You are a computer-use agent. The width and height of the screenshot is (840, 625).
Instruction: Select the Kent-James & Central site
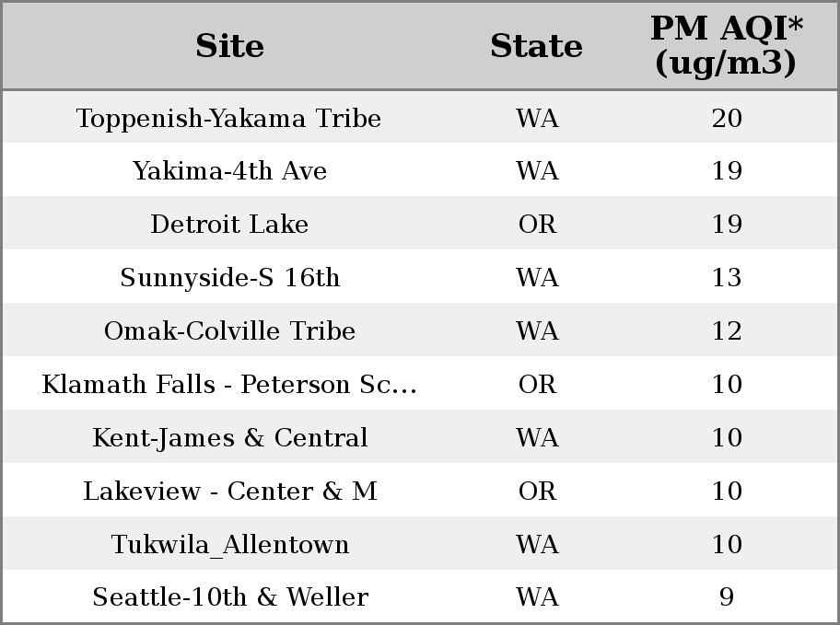230,437
